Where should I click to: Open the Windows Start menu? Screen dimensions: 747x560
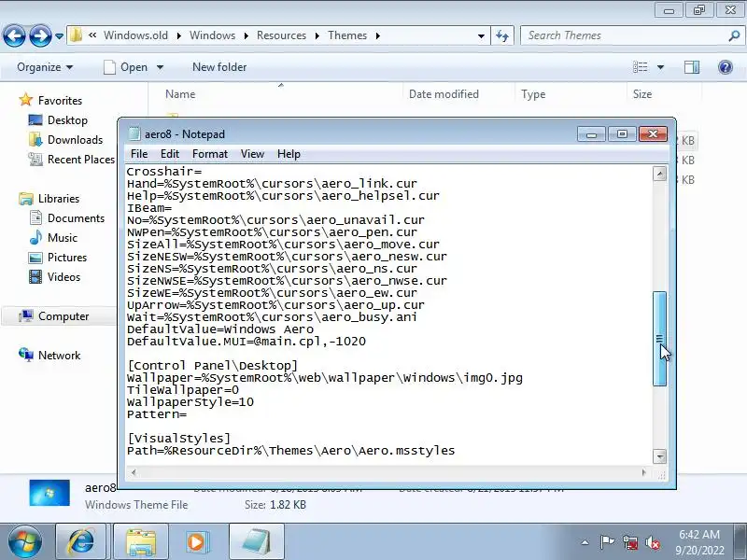coord(25,541)
